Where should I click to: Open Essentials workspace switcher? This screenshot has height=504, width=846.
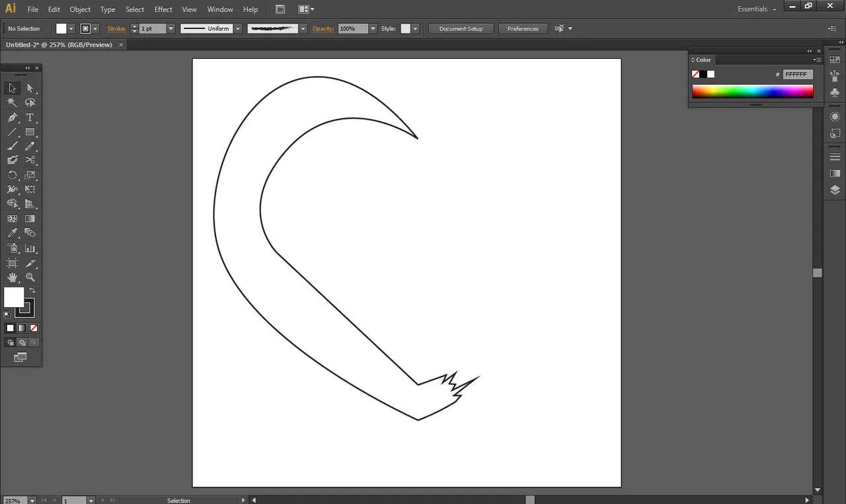(x=757, y=9)
